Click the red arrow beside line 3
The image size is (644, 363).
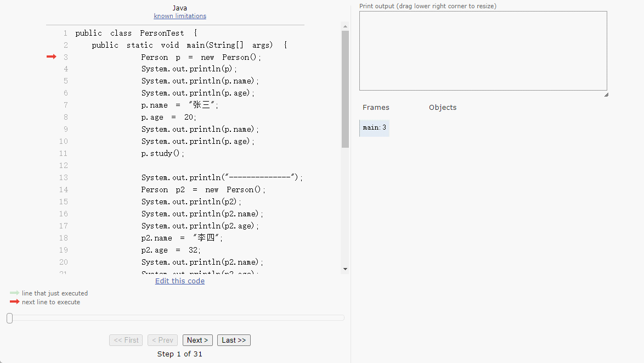51,57
